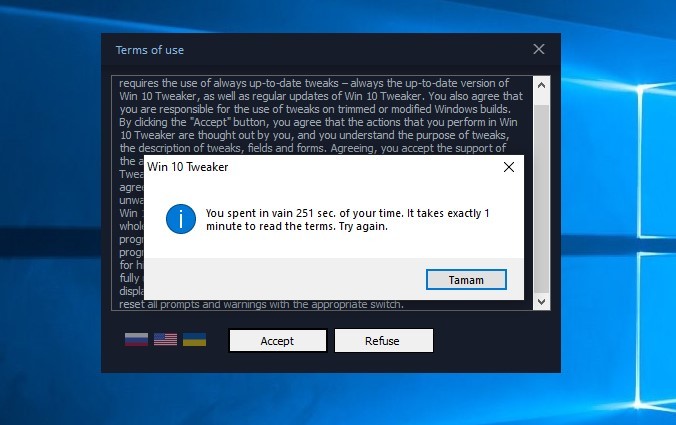Click the "Win 10 Tweaker" dialog title

point(188,167)
